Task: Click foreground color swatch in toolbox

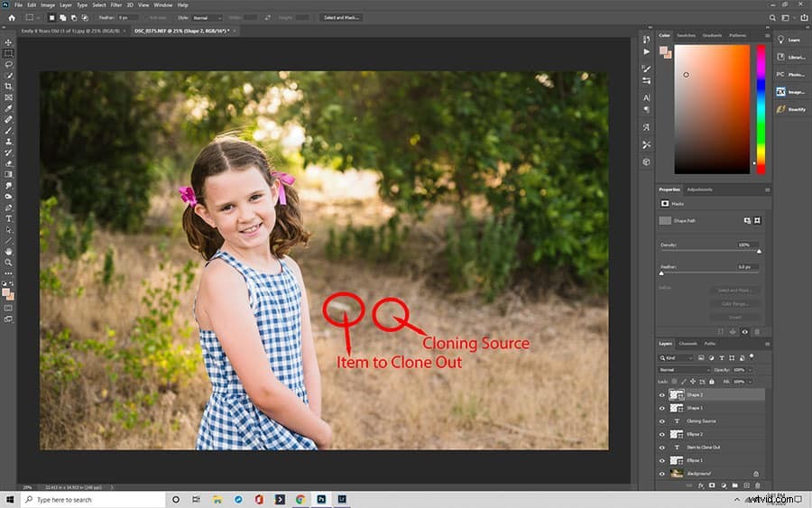Action: [5, 292]
